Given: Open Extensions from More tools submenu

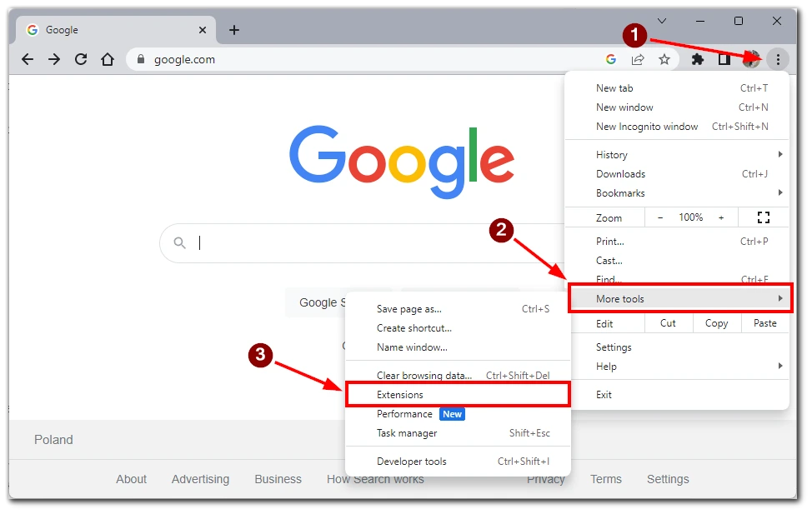Looking at the screenshot, I should click(x=458, y=394).
